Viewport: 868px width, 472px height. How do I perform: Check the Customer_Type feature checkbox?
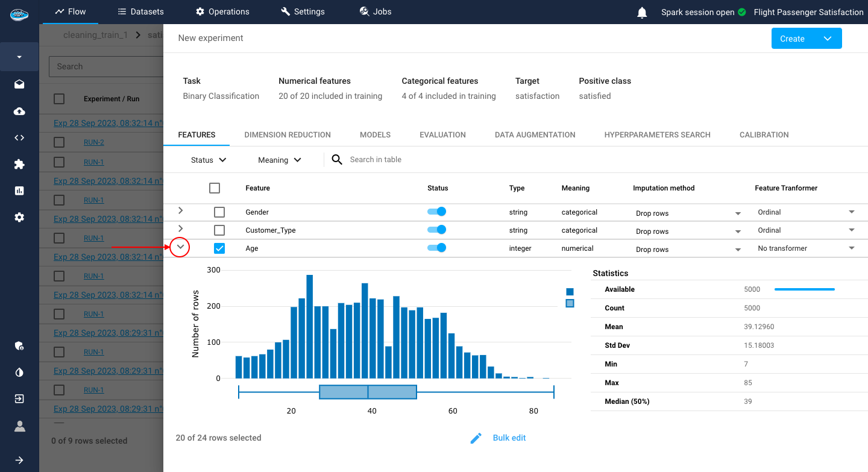pyautogui.click(x=219, y=230)
